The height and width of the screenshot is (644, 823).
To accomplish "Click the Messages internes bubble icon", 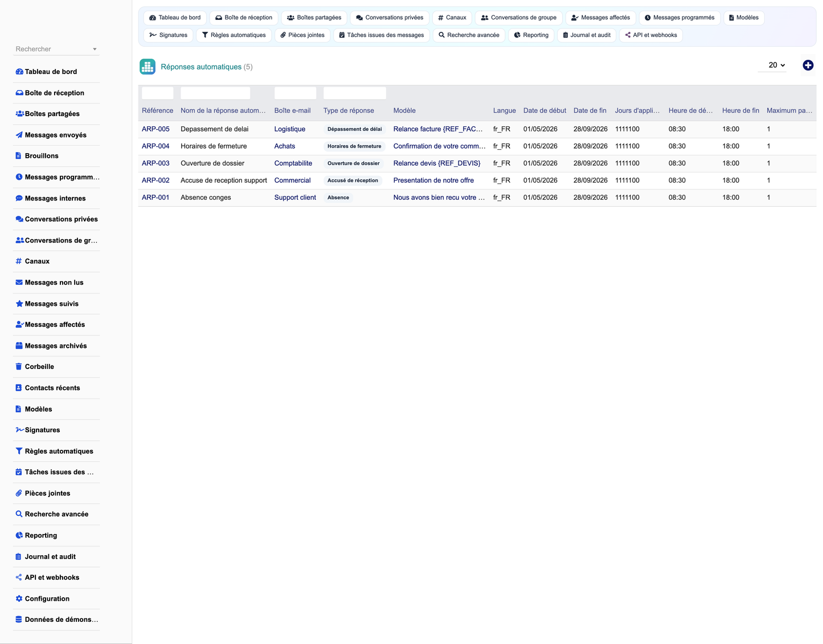I will pos(19,198).
